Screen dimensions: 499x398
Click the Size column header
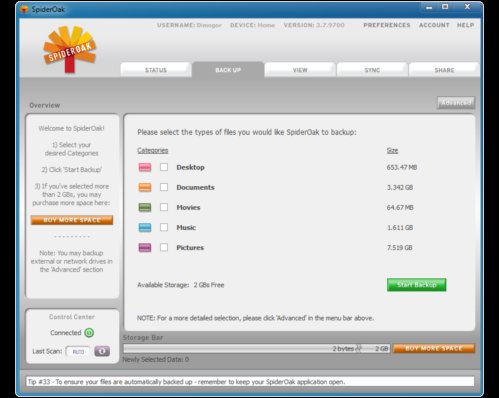392,150
